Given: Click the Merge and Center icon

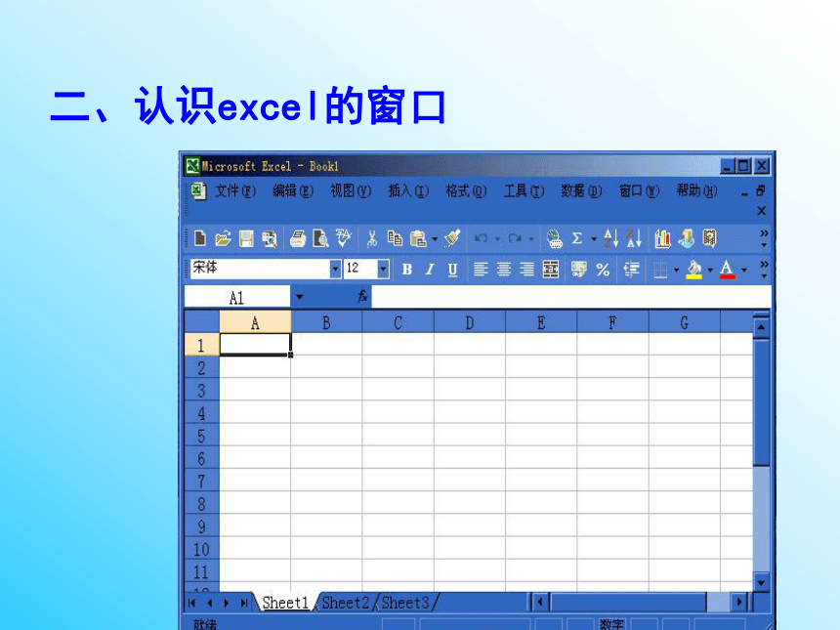Looking at the screenshot, I should click(551, 269).
